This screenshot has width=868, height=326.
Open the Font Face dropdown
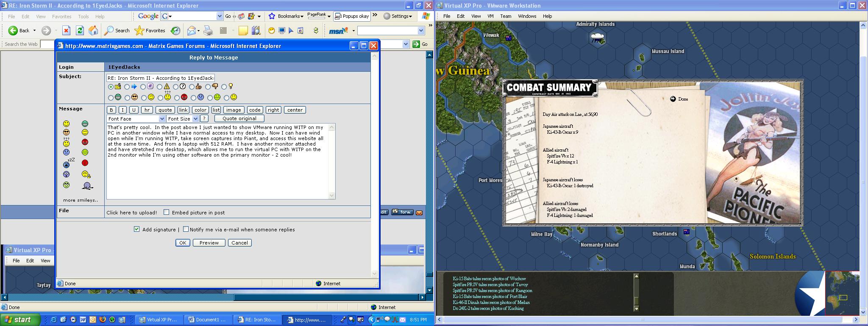[136, 119]
